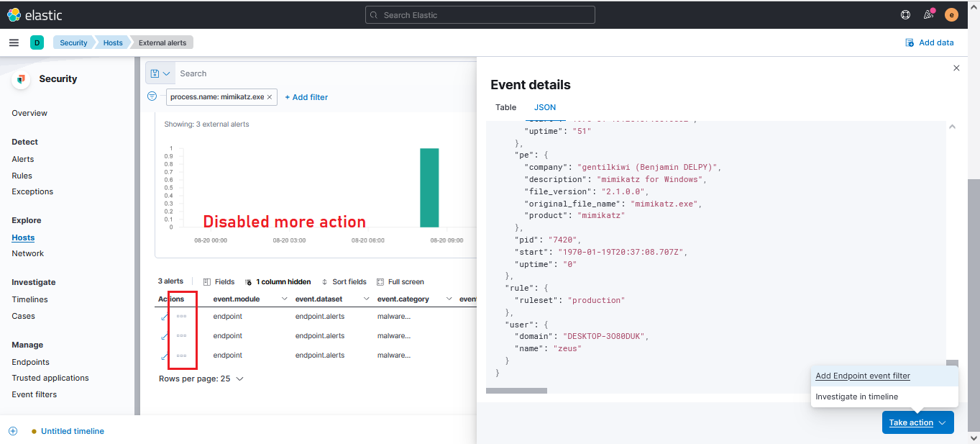This screenshot has height=444, width=980.
Task: Switch table to Full screen
Action: pos(400,282)
